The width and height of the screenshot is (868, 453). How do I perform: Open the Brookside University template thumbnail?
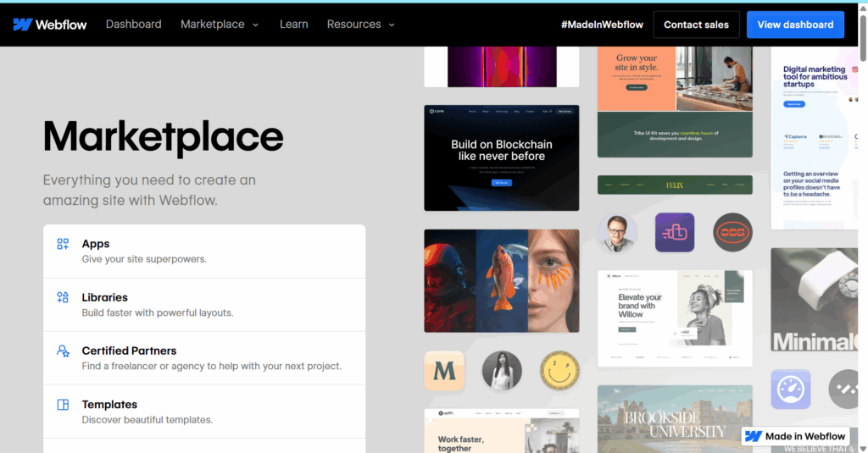[x=675, y=419]
